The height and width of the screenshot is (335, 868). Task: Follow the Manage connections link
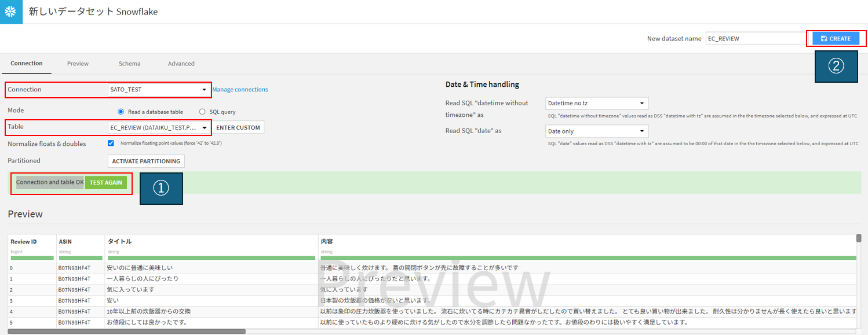(x=240, y=90)
